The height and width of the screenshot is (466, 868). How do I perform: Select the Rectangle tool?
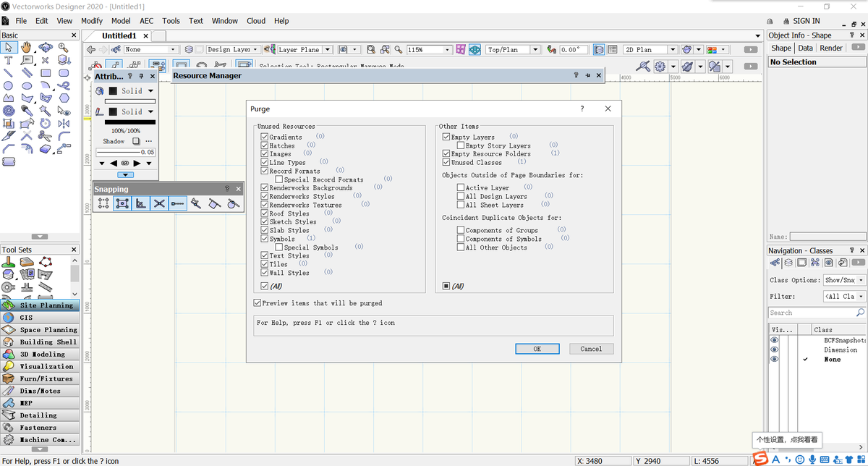(46, 73)
